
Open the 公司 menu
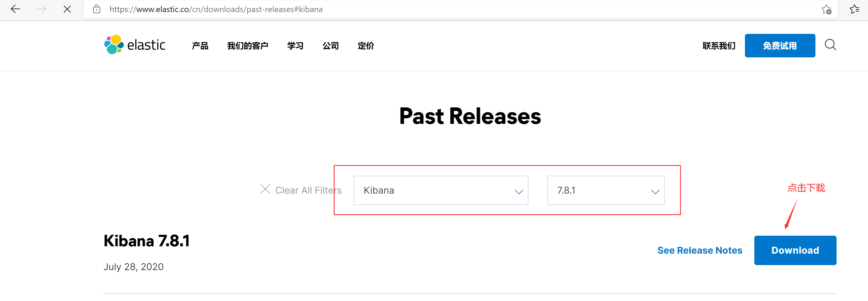pos(330,46)
